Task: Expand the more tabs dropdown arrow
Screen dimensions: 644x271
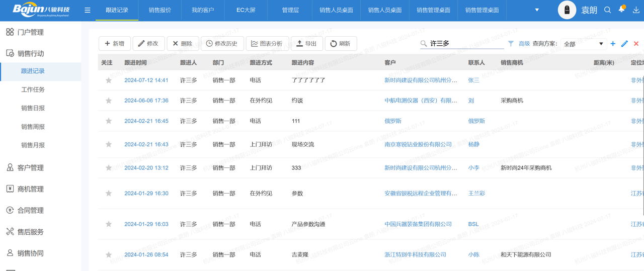Action: [537, 10]
